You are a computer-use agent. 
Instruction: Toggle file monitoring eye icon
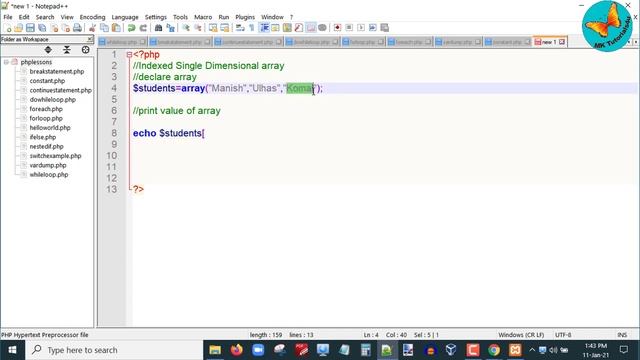pos(322,28)
